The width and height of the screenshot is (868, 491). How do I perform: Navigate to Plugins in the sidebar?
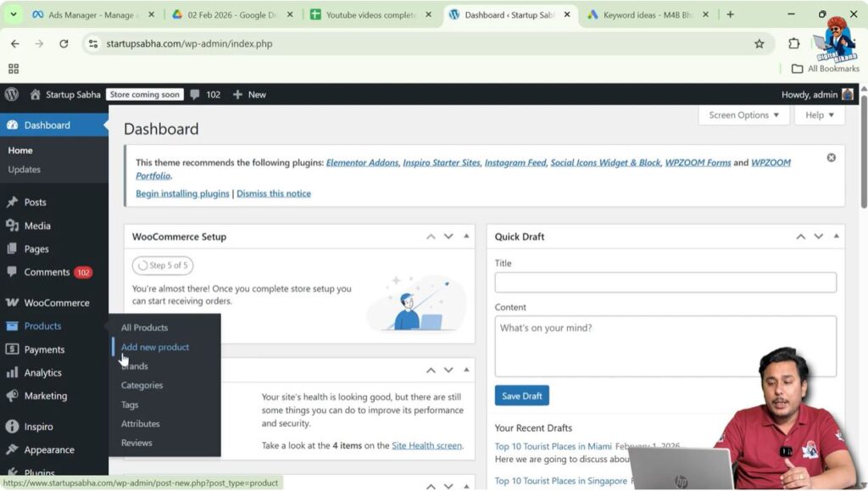click(x=40, y=472)
